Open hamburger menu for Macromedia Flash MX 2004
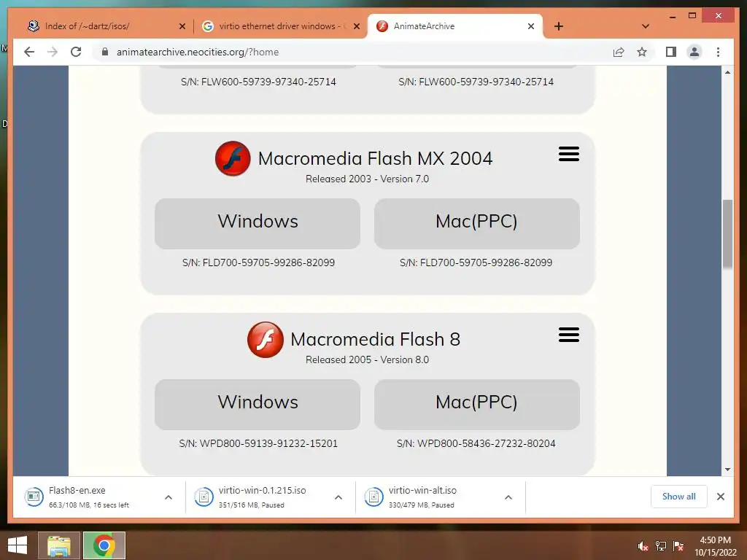Image resolution: width=747 pixels, height=560 pixels. pyautogui.click(x=569, y=154)
